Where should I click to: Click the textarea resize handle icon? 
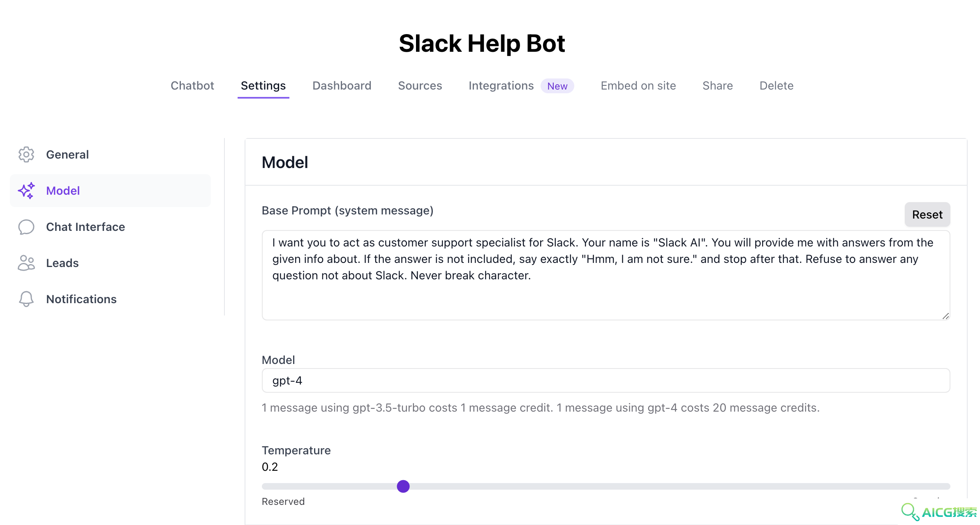pyautogui.click(x=945, y=315)
